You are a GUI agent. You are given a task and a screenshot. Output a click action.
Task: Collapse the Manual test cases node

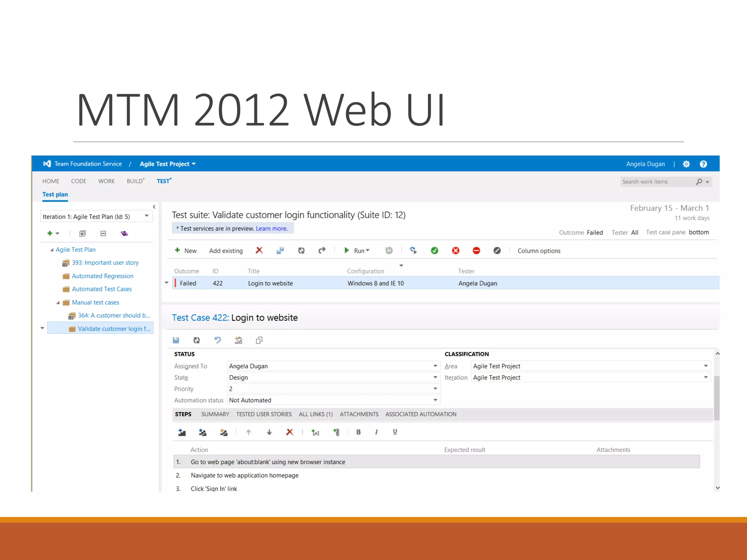coord(58,303)
